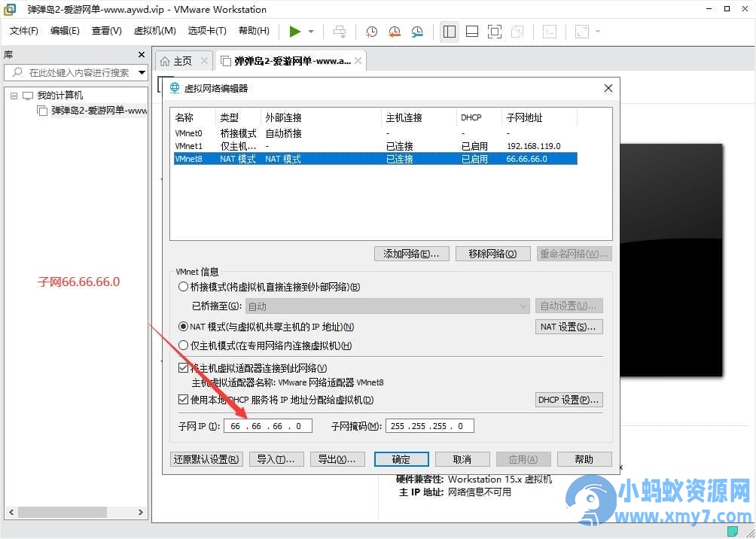Click 导入(T)... button

[x=276, y=459]
